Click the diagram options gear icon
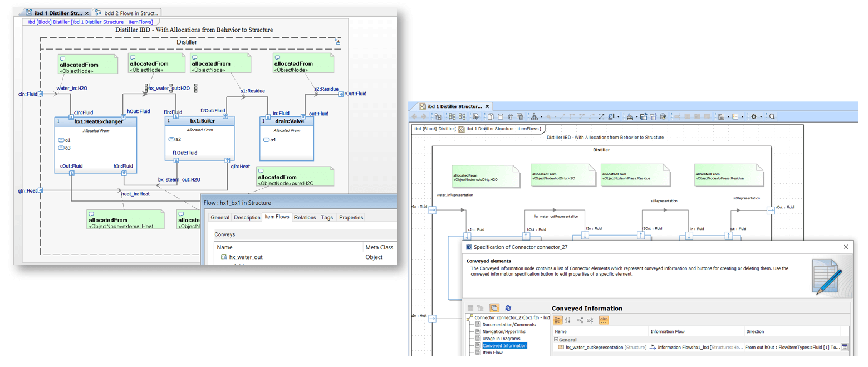 [753, 116]
